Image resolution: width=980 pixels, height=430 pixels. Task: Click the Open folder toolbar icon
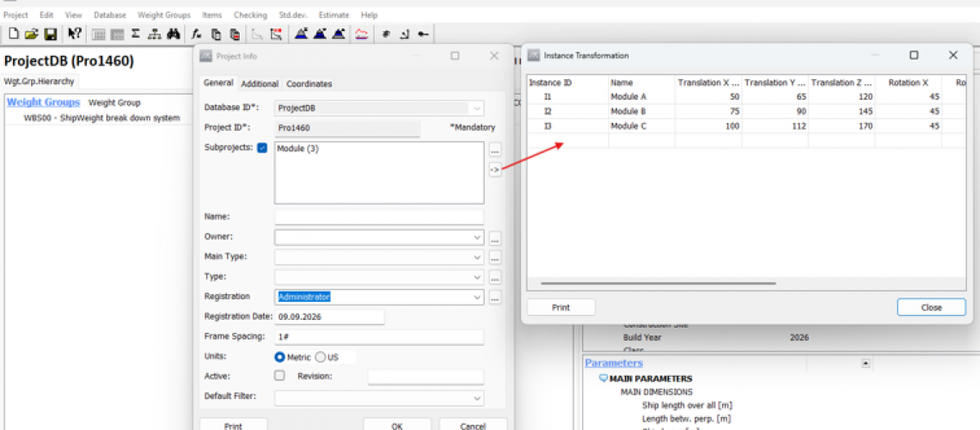click(31, 34)
